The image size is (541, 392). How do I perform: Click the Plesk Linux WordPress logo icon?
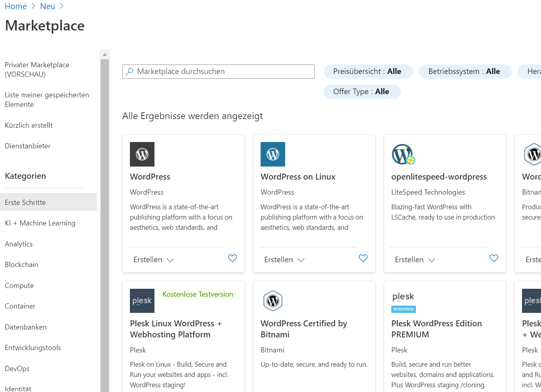click(x=142, y=301)
